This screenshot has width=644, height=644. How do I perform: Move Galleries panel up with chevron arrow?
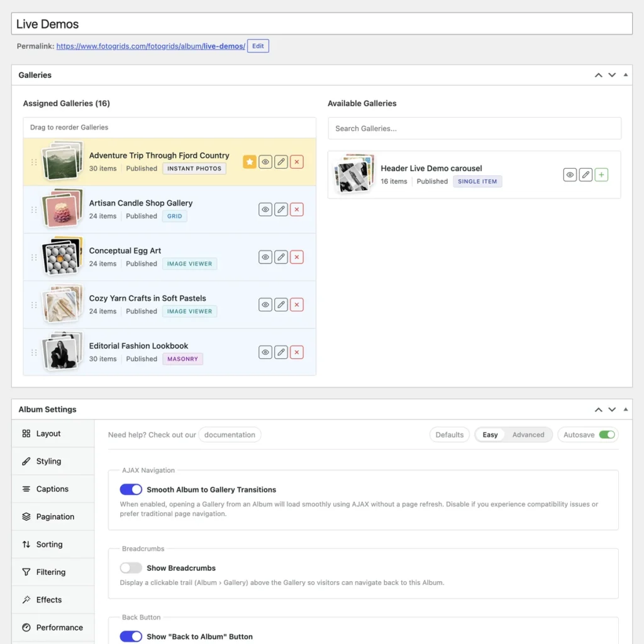[599, 75]
